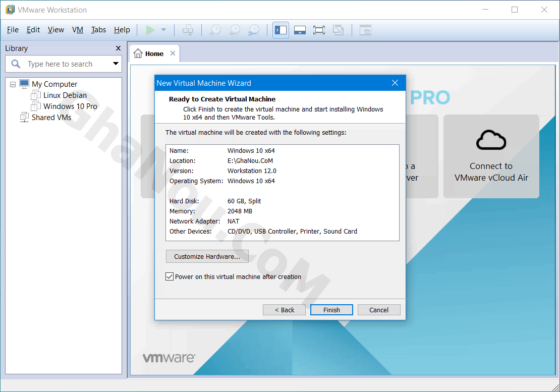Uncheck Power on this virtual machine after creation
Viewport: 560px width, 392px height.
pyautogui.click(x=170, y=276)
